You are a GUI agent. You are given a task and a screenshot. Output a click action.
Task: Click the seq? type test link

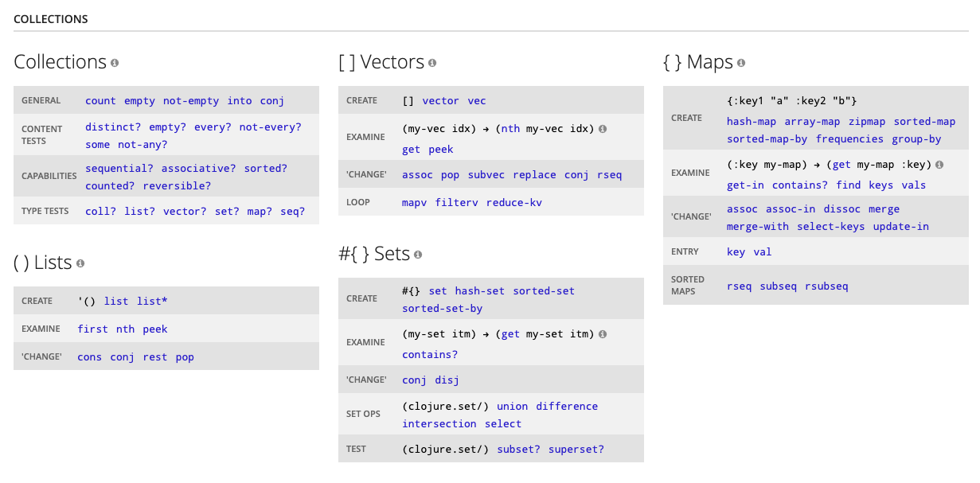292,212
